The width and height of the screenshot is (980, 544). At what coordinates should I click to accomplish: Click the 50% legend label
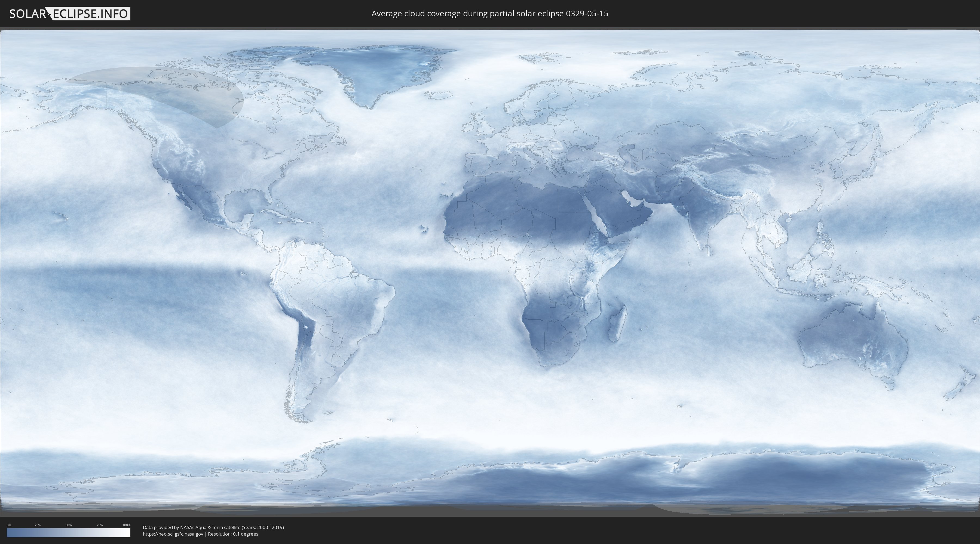coord(69,525)
